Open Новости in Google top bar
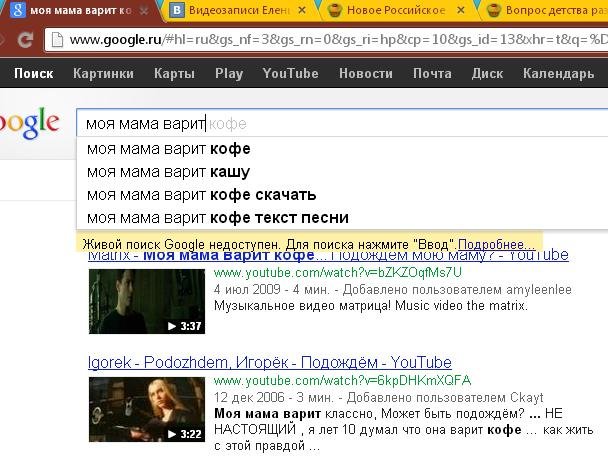Screen dimensions: 608x460 click(366, 73)
